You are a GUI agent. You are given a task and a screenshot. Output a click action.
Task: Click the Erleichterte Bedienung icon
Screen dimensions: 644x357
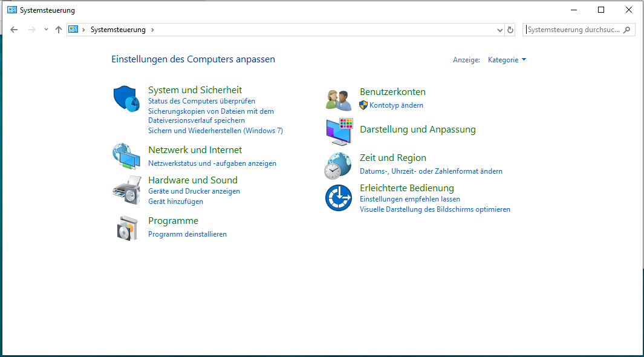tap(339, 198)
